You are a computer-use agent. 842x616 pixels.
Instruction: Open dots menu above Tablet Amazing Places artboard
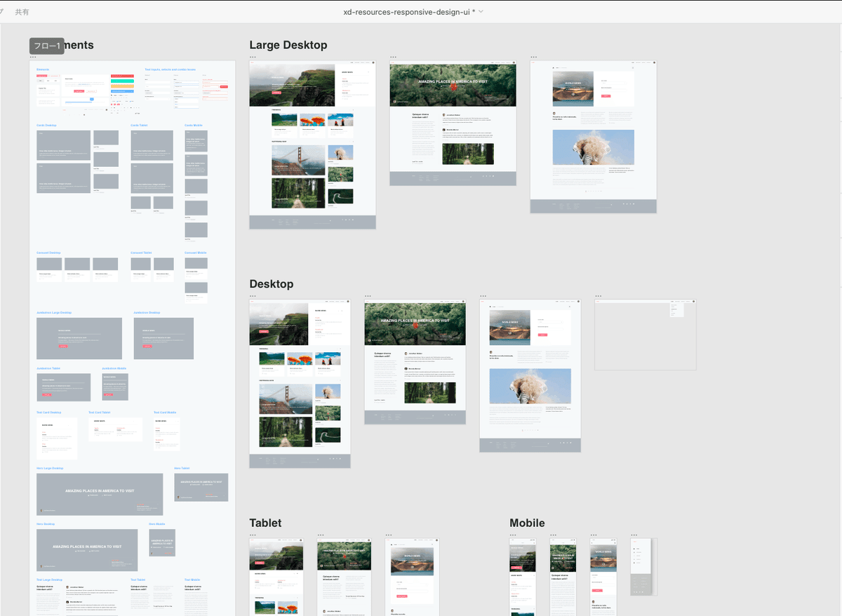coord(320,535)
